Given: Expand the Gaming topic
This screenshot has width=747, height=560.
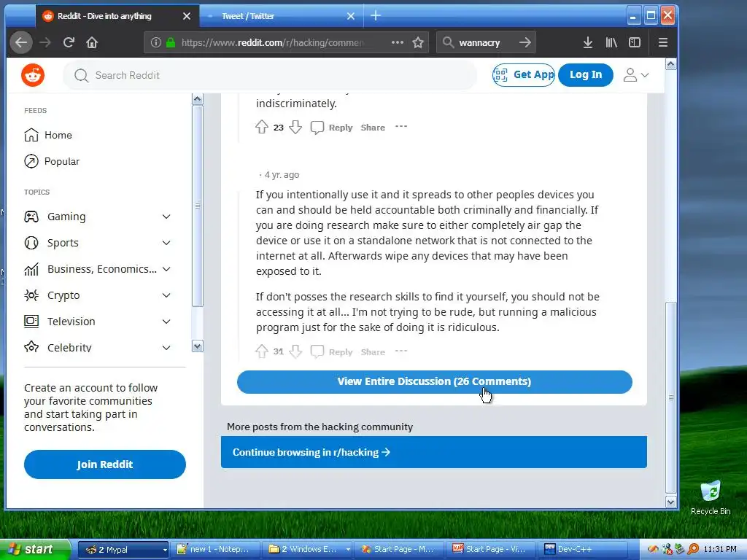Looking at the screenshot, I should (x=166, y=217).
